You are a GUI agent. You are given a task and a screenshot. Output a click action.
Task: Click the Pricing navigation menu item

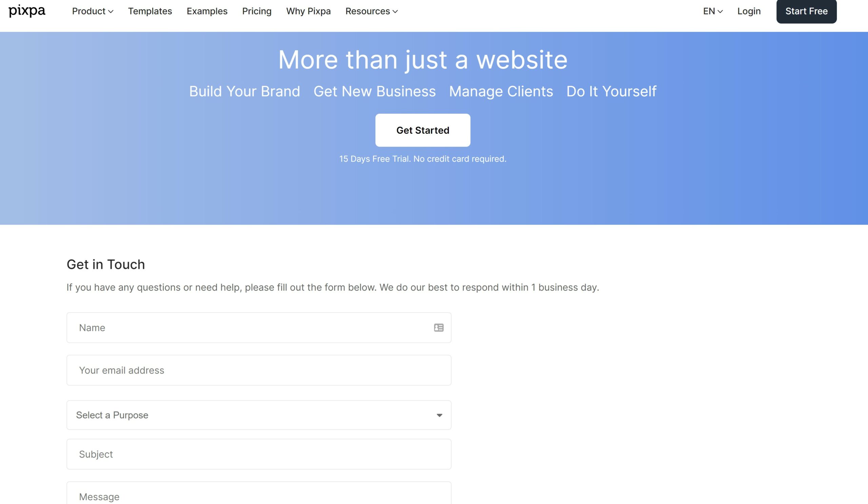(257, 12)
